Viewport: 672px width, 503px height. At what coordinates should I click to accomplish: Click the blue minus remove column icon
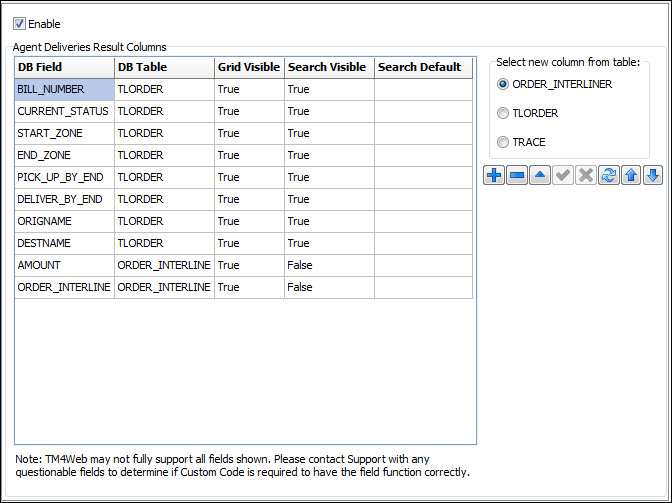(x=517, y=176)
